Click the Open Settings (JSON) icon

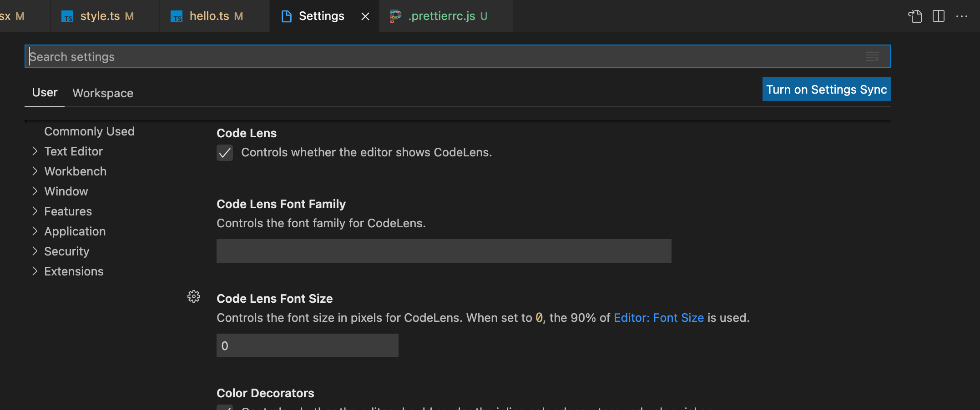pos(915,16)
